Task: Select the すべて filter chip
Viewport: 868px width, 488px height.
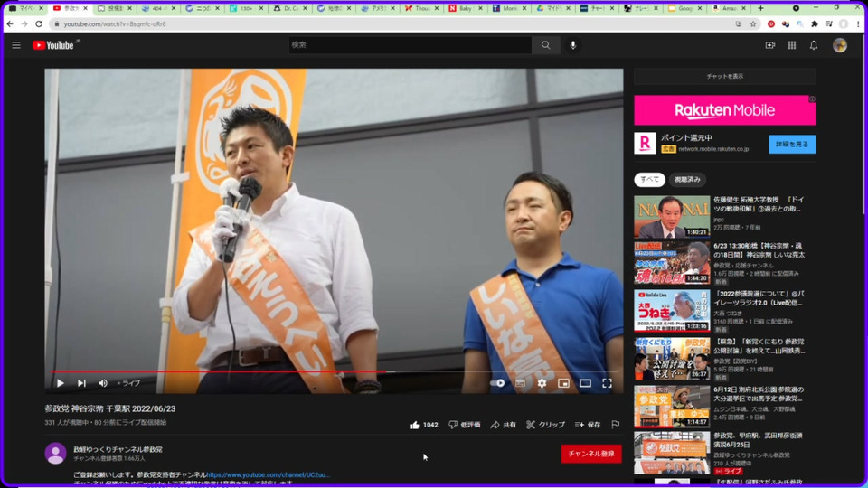Action: (x=649, y=179)
